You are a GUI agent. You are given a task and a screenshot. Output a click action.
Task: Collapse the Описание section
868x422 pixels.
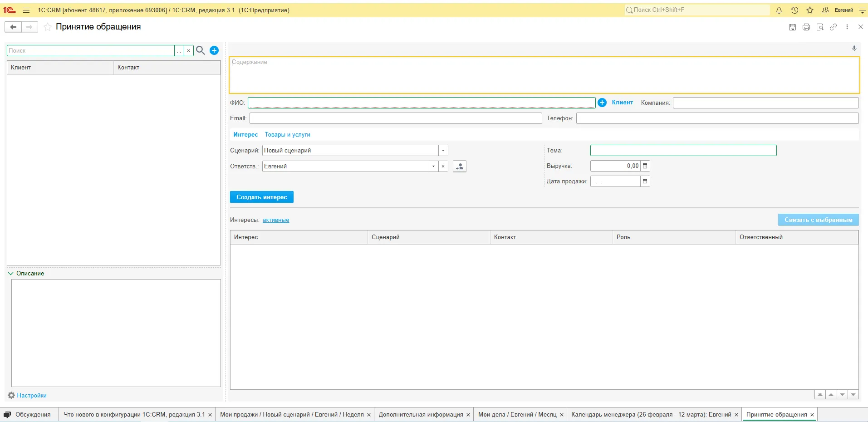point(11,273)
